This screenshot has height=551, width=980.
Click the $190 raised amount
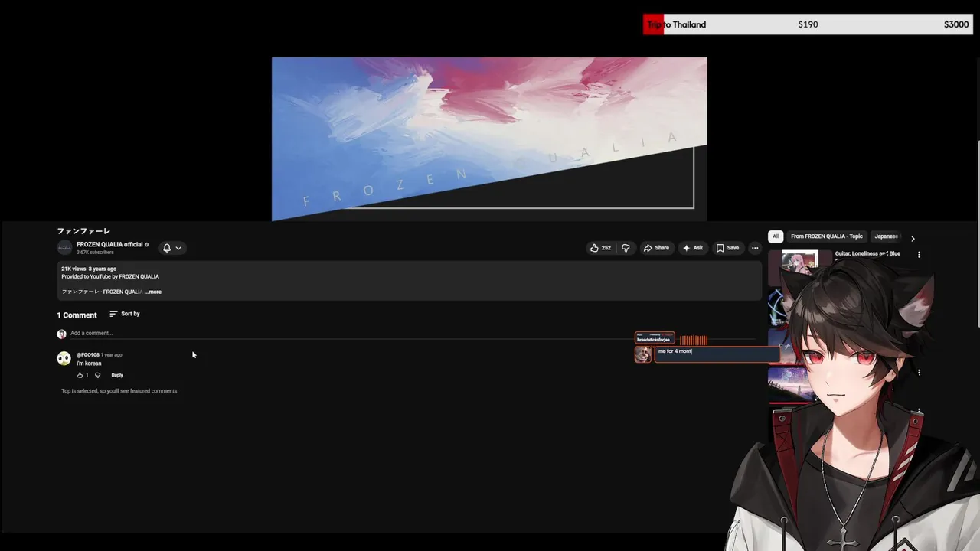coord(808,24)
